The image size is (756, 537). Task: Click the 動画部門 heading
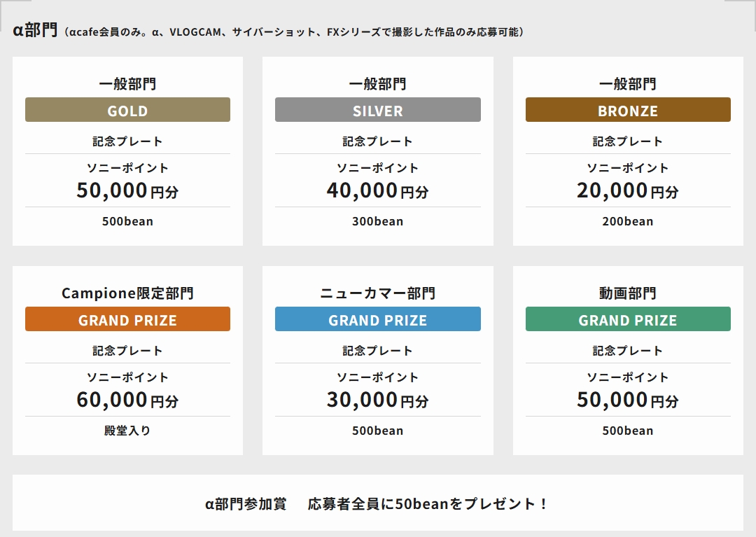point(628,293)
